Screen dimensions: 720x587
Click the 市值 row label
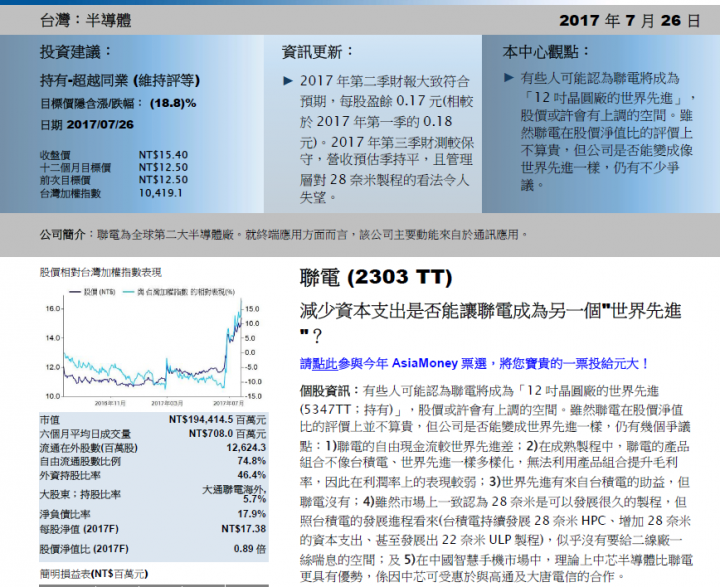(50, 420)
